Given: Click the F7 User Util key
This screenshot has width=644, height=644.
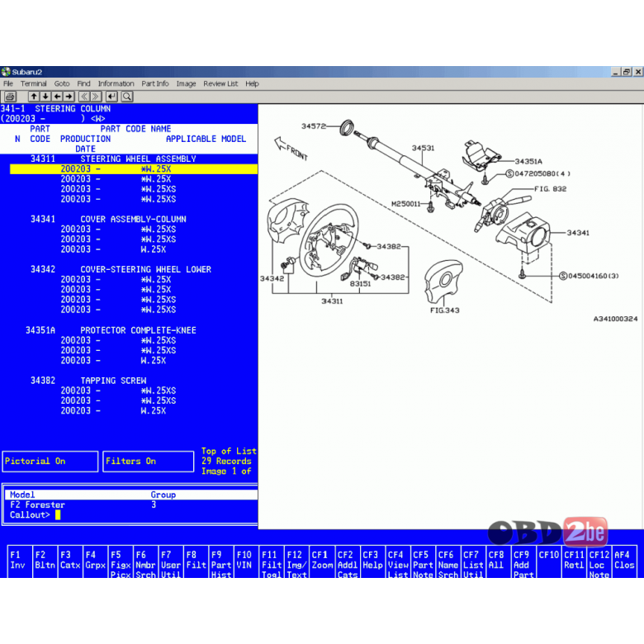Looking at the screenshot, I should 170,561.
